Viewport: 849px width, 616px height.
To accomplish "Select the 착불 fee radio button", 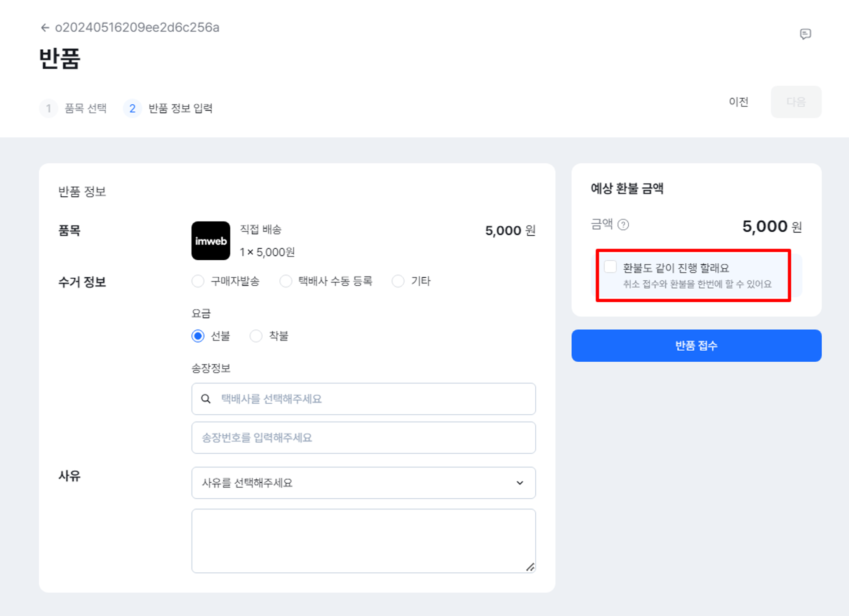I will (x=256, y=336).
